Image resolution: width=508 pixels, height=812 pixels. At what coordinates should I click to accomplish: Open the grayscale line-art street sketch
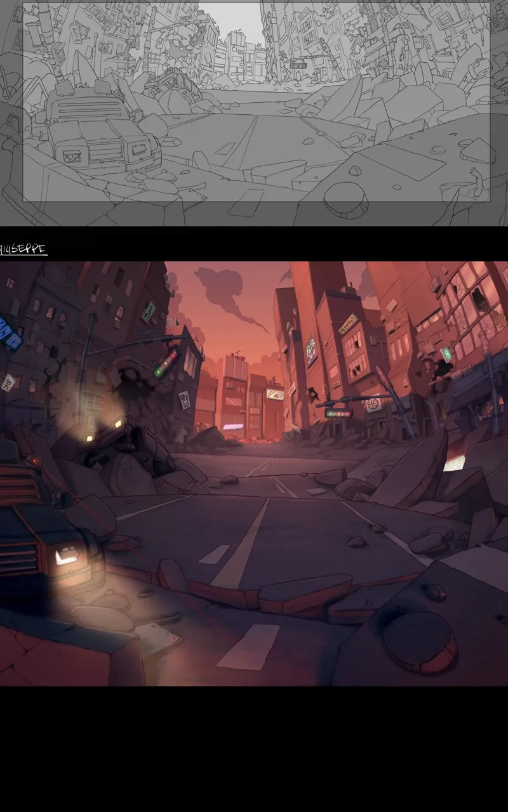pyautogui.click(x=254, y=113)
